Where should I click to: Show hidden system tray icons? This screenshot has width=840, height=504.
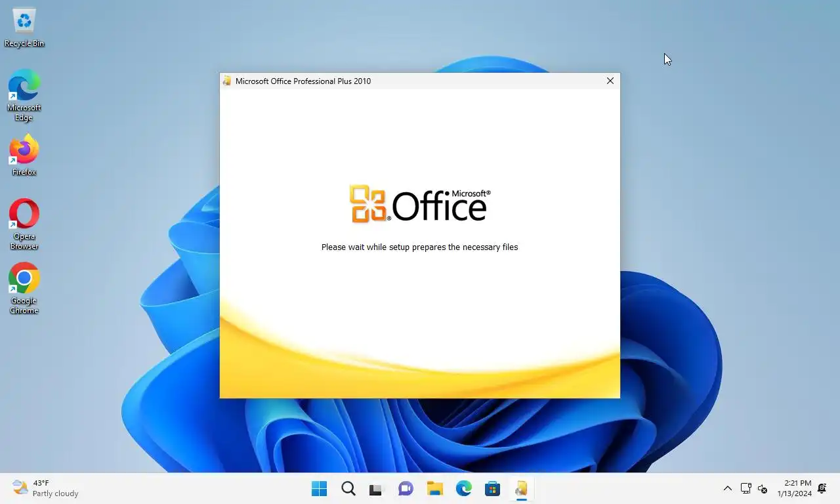click(x=727, y=488)
